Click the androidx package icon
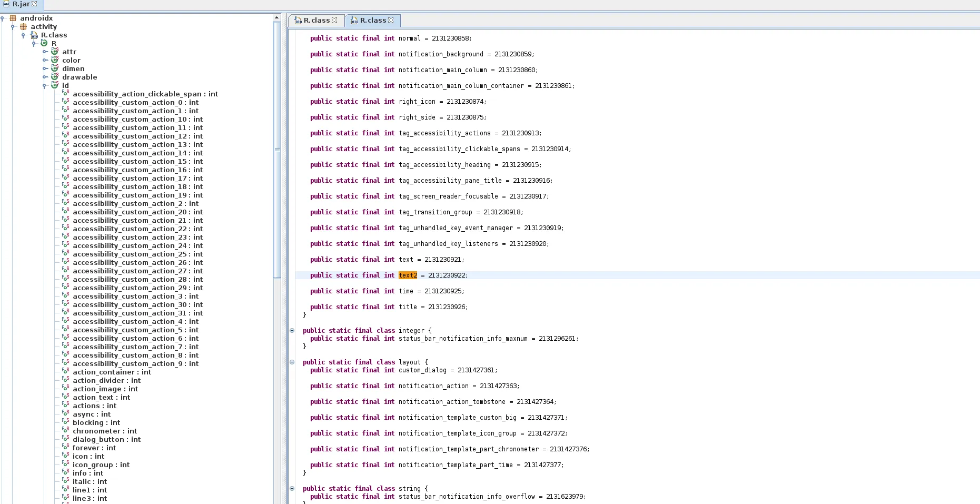The height and width of the screenshot is (504, 980). 13,18
